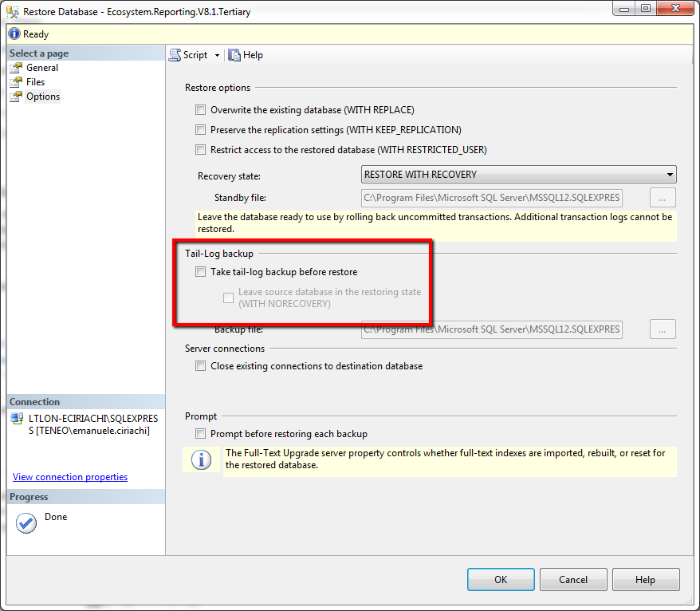Click the blue info icon beside Ready

coord(14,34)
